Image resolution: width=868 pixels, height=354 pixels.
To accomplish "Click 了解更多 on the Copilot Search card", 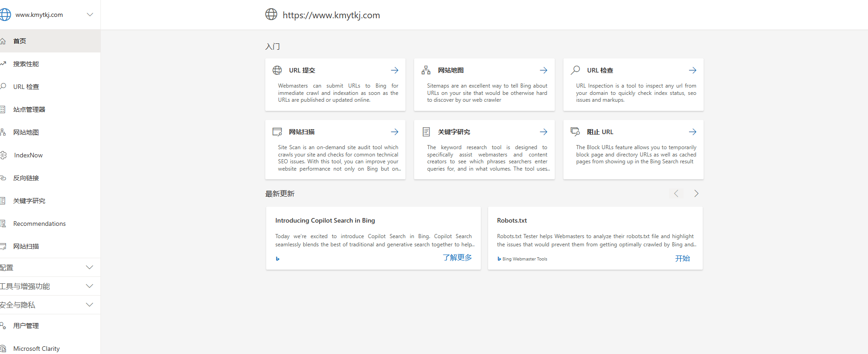I will [x=458, y=258].
